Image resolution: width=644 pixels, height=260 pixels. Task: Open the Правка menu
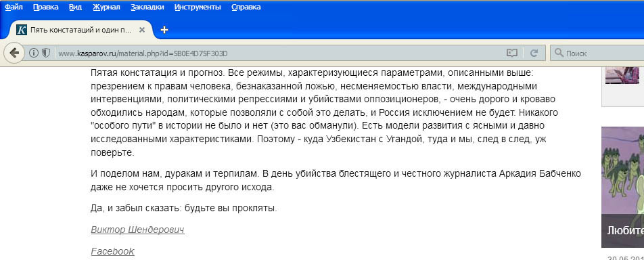[x=45, y=7]
